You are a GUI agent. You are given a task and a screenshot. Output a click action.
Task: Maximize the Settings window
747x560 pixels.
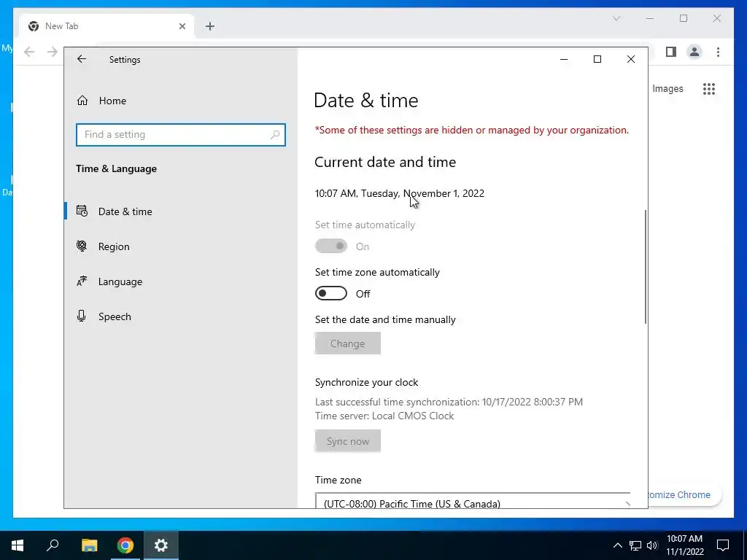(597, 59)
